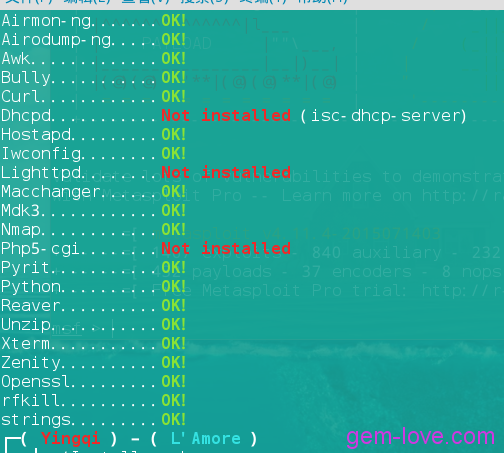Open the 搜索(S) Search menu
504x453 pixels.
[x=205, y=2]
